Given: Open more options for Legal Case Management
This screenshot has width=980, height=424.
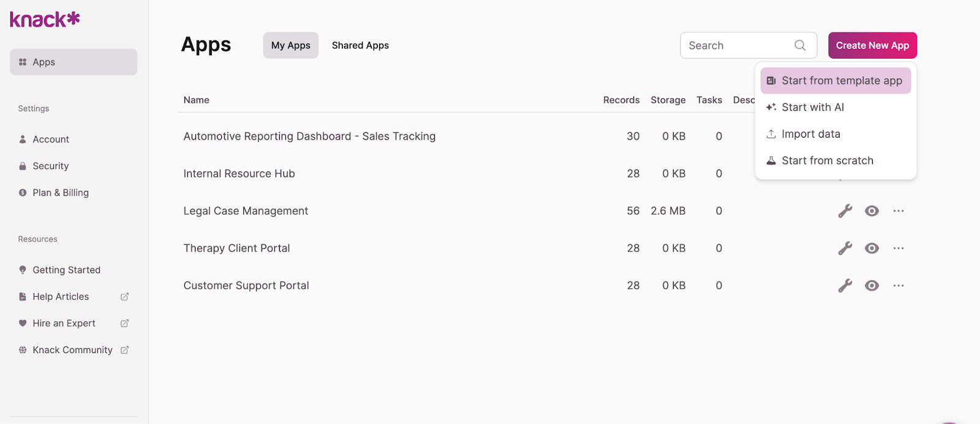Looking at the screenshot, I should pos(899,211).
